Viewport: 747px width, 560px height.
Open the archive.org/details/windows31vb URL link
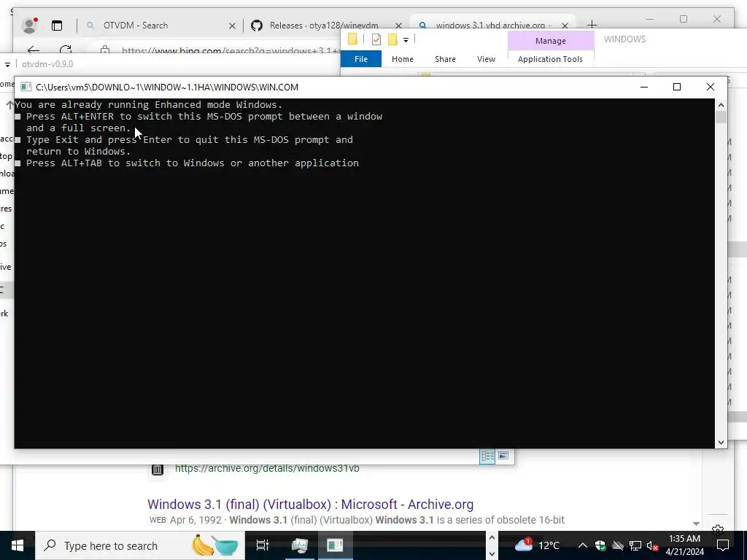click(x=267, y=468)
